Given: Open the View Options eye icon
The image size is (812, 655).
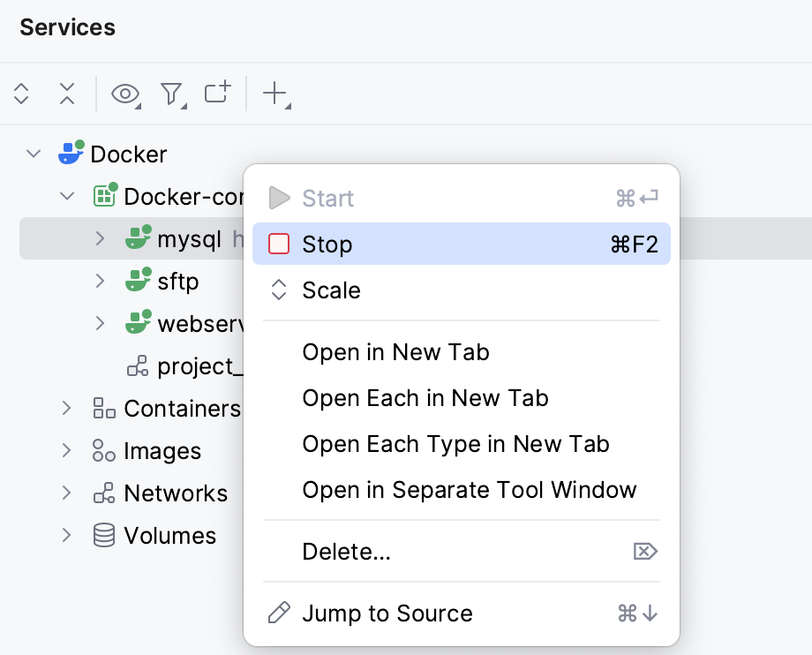Looking at the screenshot, I should click(124, 94).
